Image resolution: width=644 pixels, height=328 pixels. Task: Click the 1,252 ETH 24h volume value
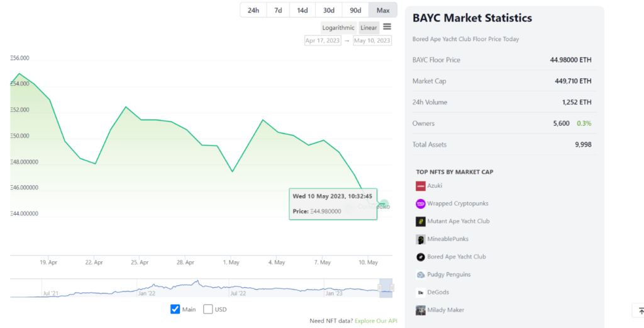(x=577, y=103)
